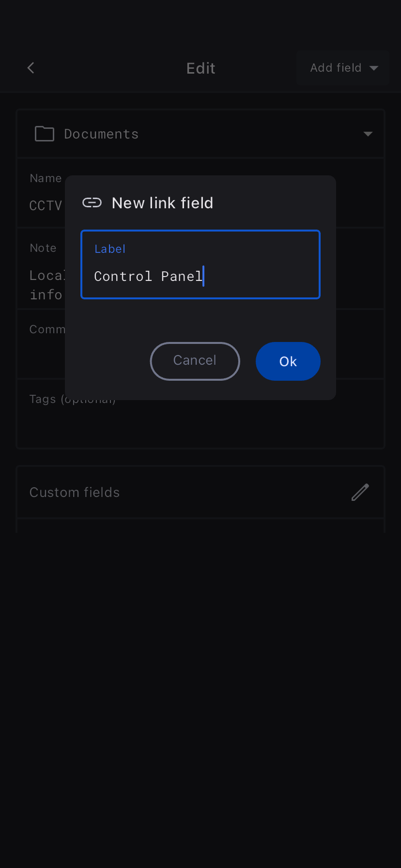Click the Documents folder icon
The image size is (401, 868).
click(x=45, y=134)
